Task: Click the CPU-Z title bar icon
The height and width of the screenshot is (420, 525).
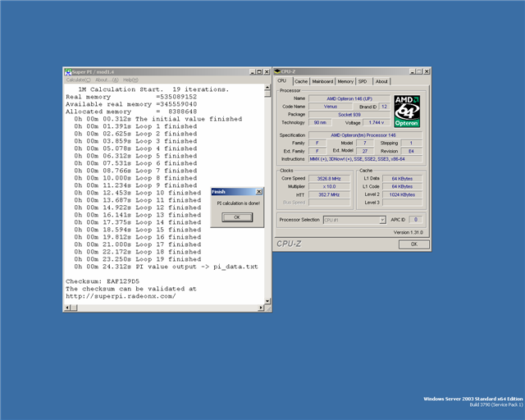Action: (277, 71)
